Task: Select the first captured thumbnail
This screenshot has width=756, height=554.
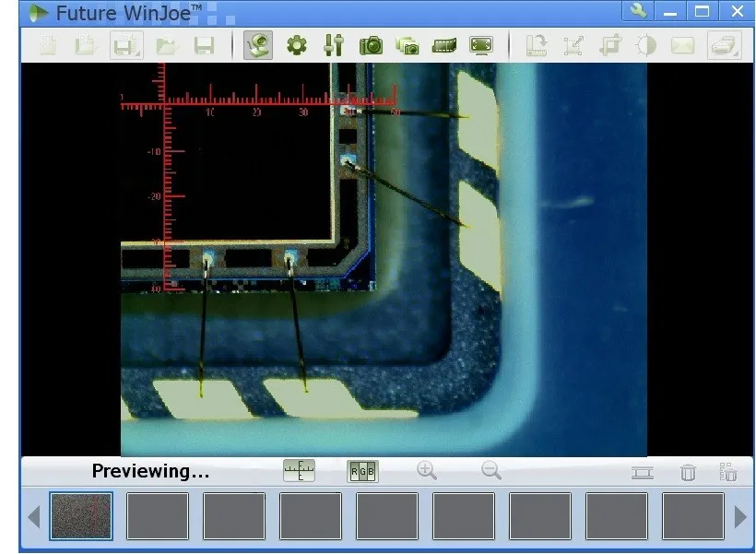Action: (81, 516)
